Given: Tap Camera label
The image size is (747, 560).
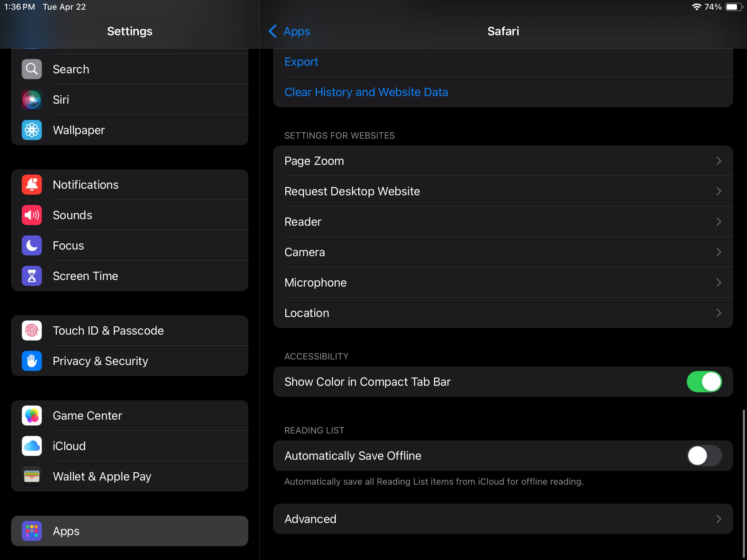Looking at the screenshot, I should (304, 252).
